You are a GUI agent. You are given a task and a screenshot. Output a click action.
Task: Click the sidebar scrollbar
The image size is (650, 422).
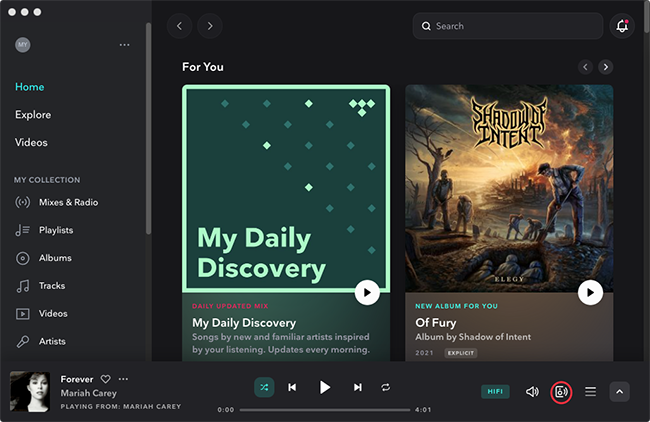(148, 129)
